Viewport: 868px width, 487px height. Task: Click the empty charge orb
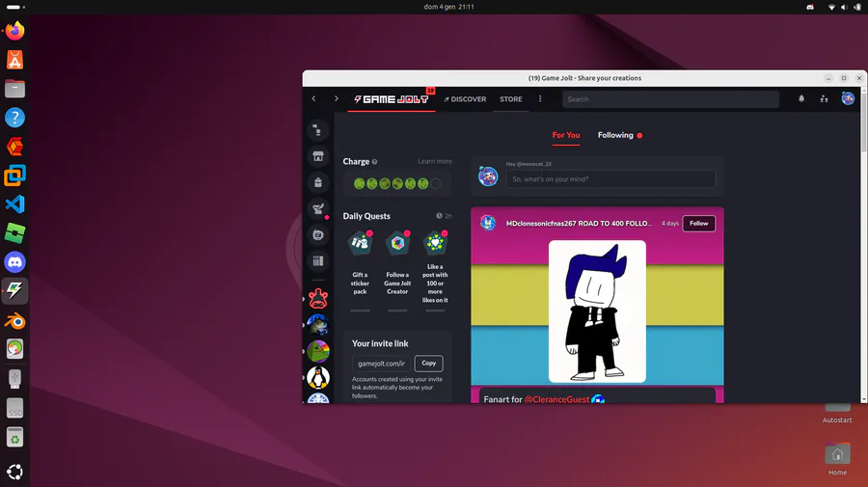[x=436, y=184]
